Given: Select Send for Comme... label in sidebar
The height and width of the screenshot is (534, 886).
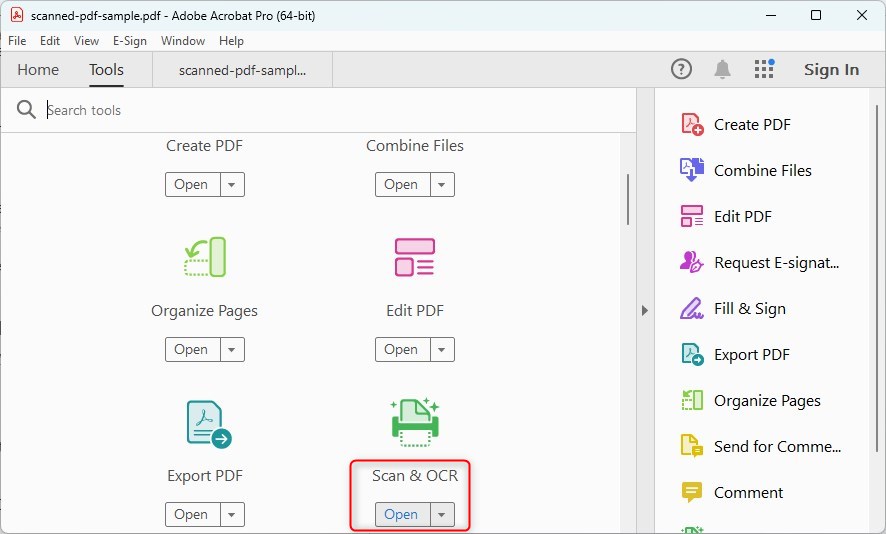Looking at the screenshot, I should 778,446.
